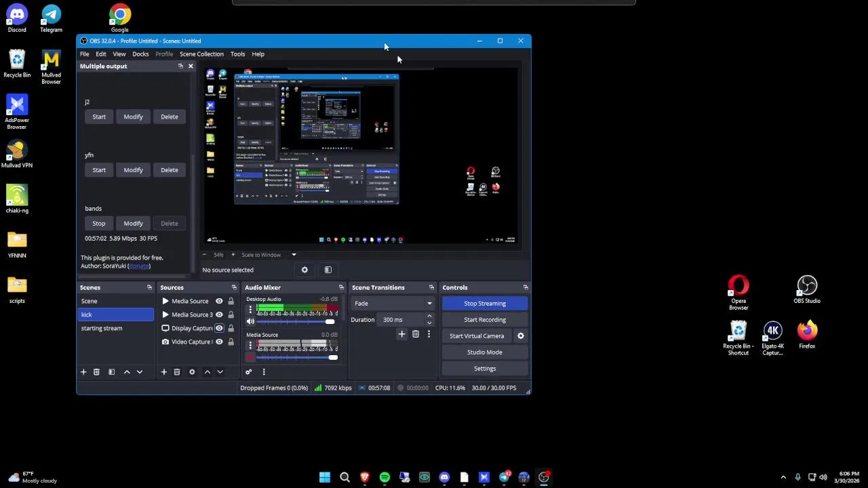868x488 pixels.
Task: Show hidden system tray icons chevron
Action: [783, 477]
